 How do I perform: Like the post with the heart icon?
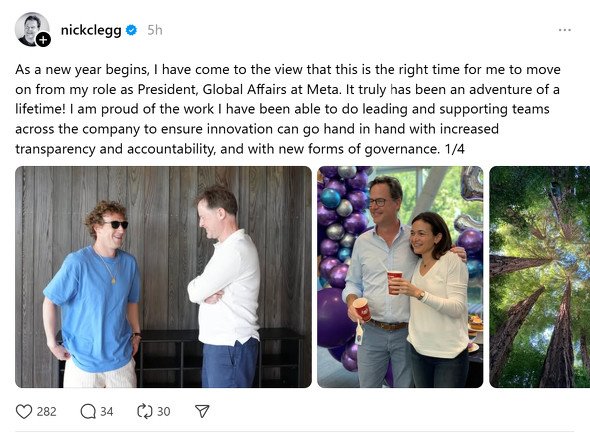point(24,411)
